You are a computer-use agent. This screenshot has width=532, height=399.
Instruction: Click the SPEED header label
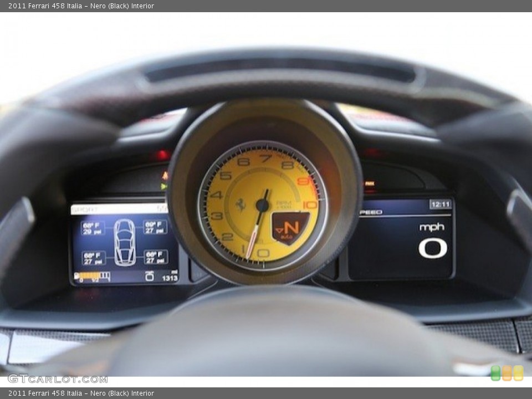point(371,212)
